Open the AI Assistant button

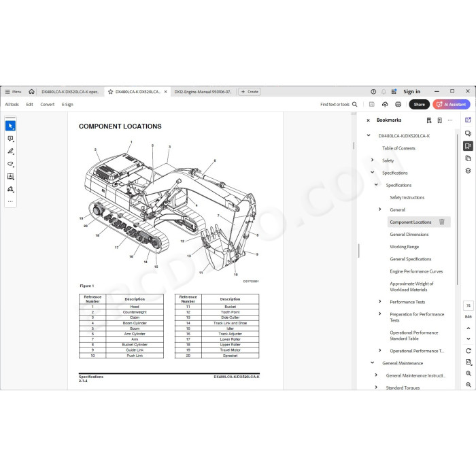click(x=452, y=105)
